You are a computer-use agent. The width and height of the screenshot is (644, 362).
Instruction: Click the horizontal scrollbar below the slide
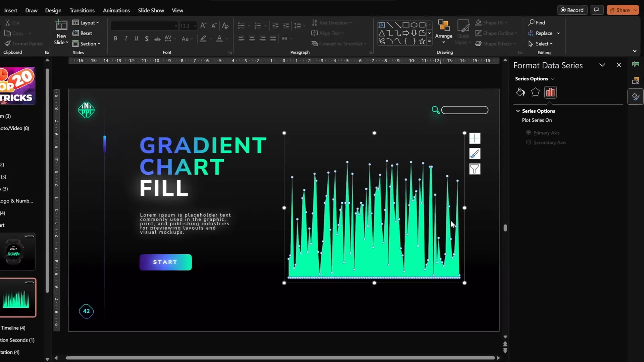280,358
